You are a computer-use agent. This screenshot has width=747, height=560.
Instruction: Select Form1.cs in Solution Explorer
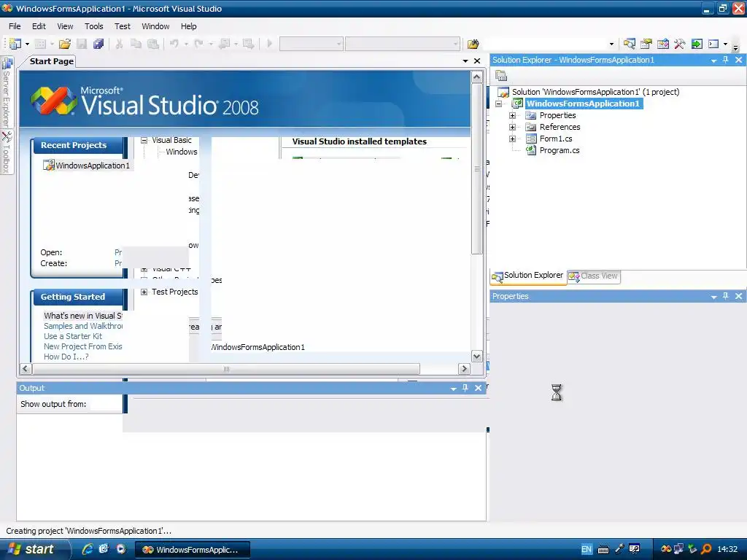tap(556, 139)
